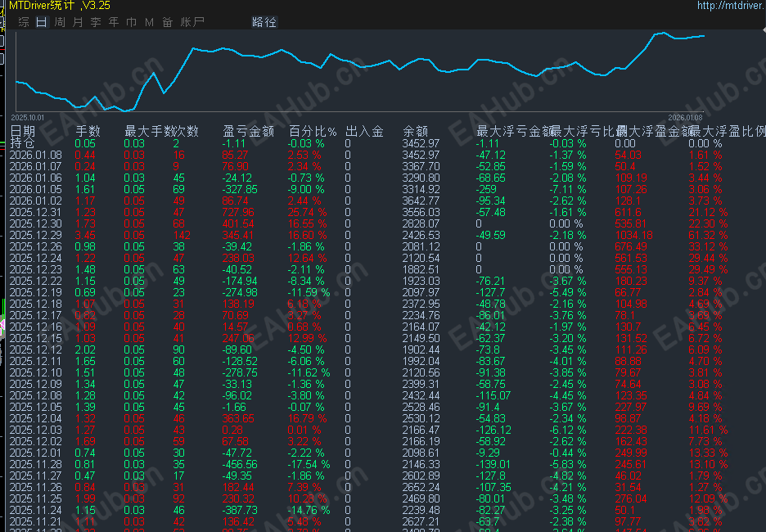
Task: Click the 2828.07 balance value
Action: 421,223
